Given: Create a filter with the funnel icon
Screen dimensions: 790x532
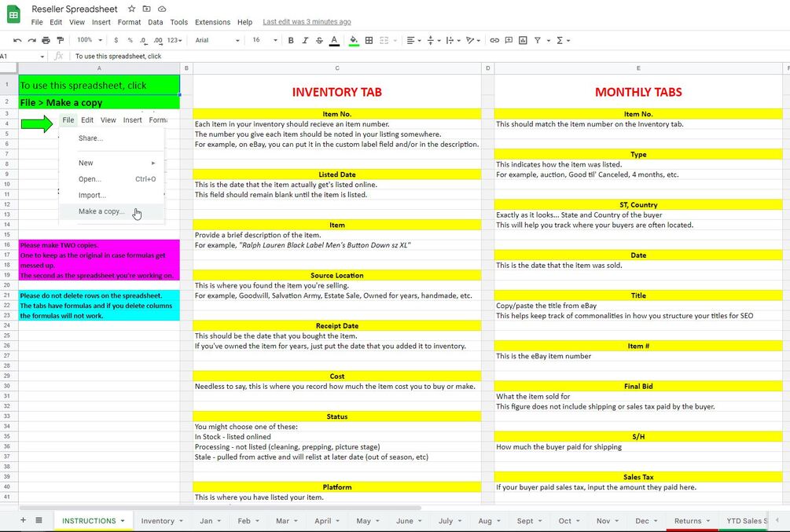Looking at the screenshot, I should 536,40.
